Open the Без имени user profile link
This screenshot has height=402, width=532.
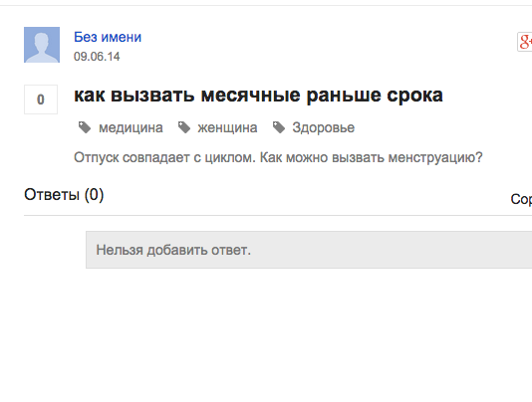pos(108,37)
